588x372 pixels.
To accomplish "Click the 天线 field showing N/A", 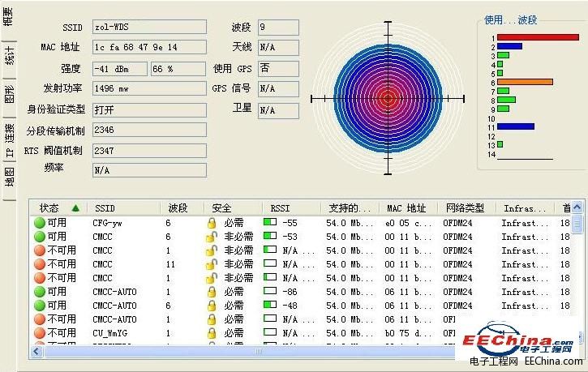I will tap(279, 47).
